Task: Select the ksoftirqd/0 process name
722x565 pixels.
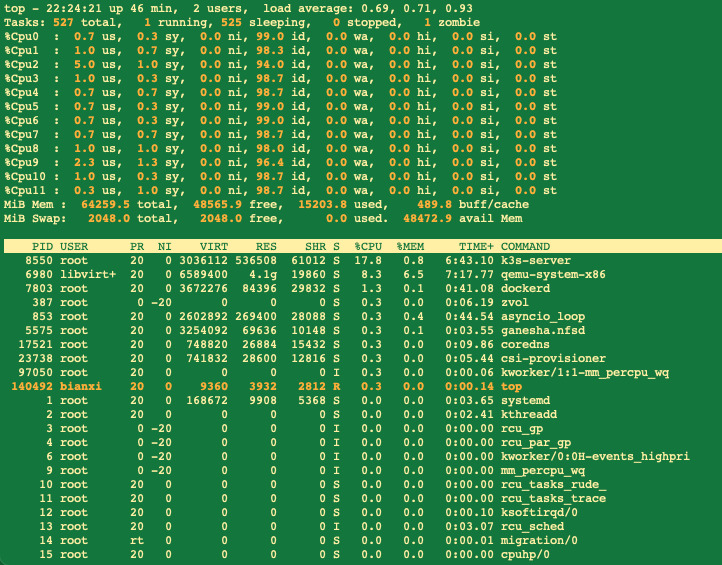Action: click(x=539, y=513)
